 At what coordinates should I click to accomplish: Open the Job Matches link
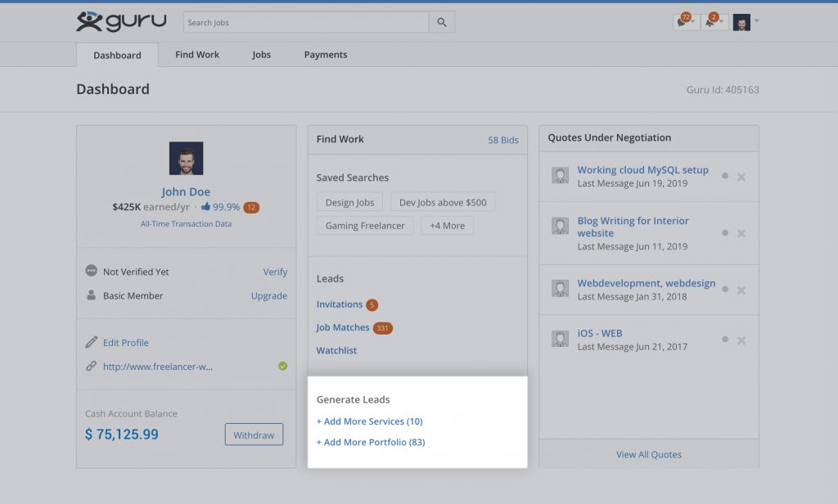tap(343, 327)
